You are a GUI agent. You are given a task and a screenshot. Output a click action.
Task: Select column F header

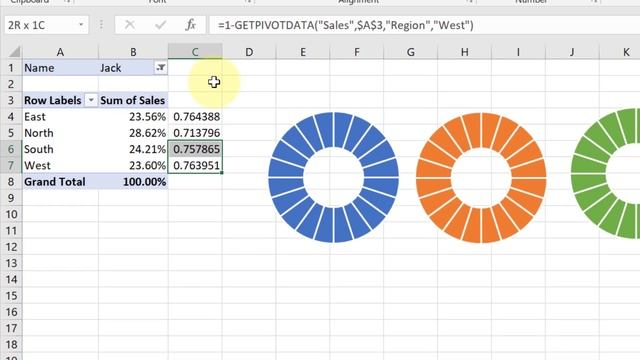tap(357, 52)
